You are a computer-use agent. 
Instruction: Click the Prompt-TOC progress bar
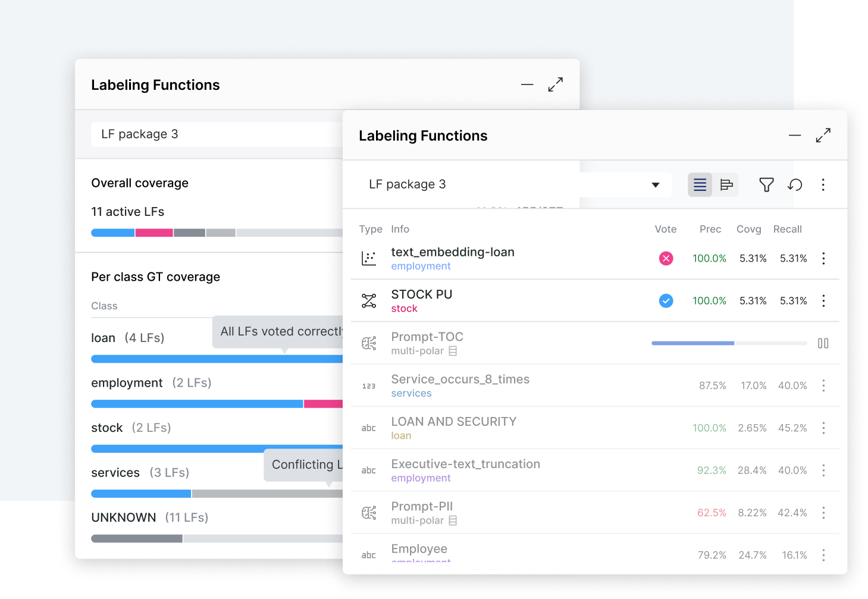[x=729, y=343]
